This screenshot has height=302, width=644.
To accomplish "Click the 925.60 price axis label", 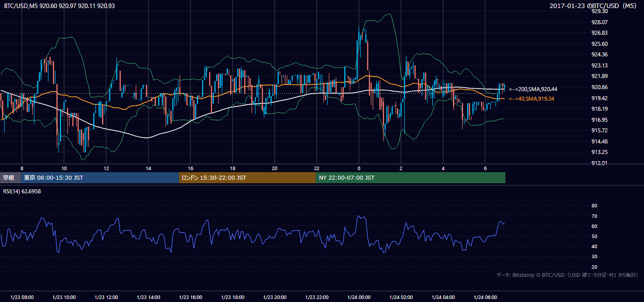I will click(x=599, y=44).
